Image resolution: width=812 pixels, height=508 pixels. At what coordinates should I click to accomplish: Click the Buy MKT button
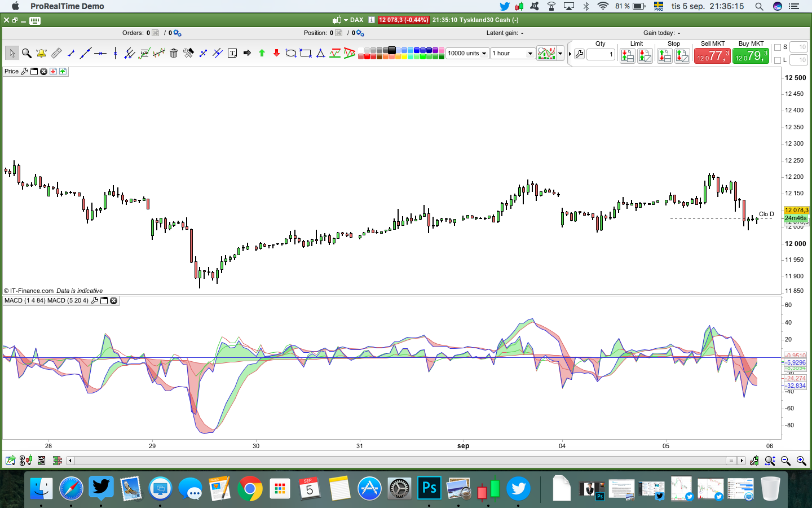tap(751, 56)
